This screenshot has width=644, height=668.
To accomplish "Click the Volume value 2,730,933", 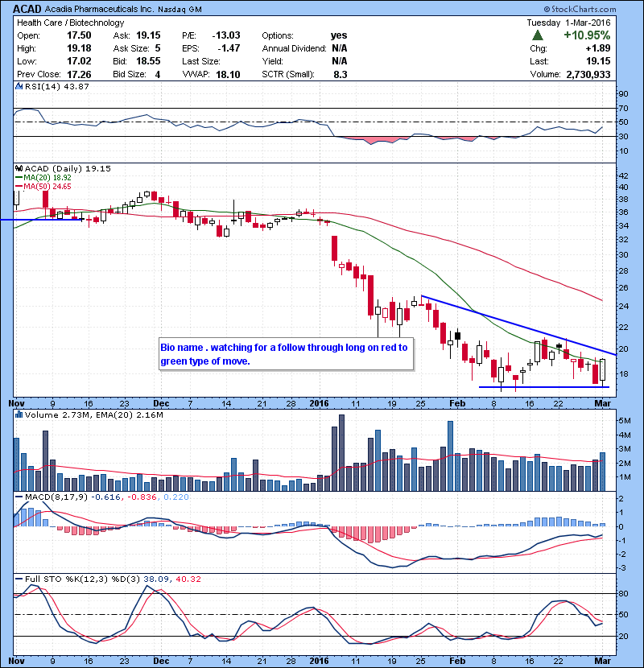I will [588, 75].
